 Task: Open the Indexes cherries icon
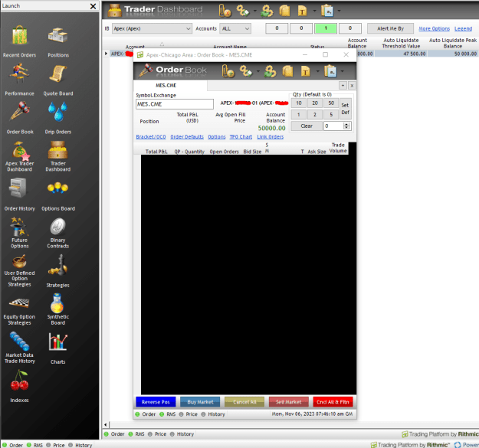pos(20,387)
